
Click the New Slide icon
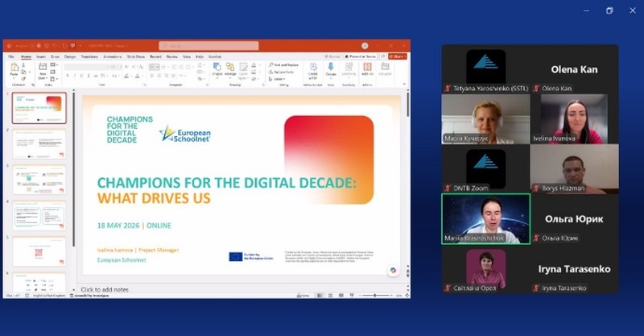pos(43,71)
